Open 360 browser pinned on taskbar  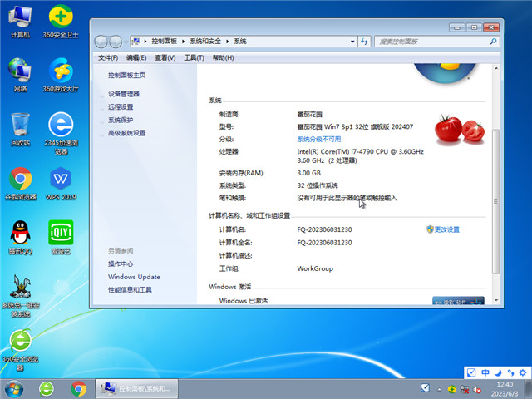point(47,389)
